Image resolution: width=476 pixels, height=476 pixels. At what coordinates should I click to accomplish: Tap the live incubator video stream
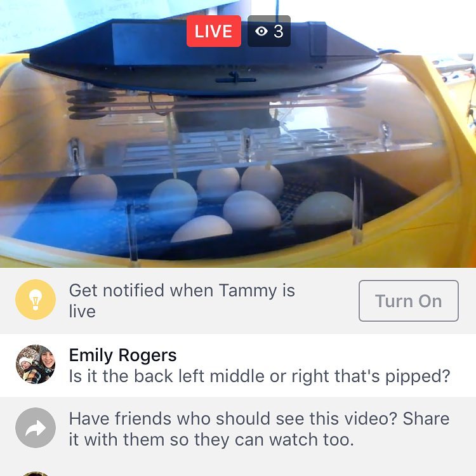[x=238, y=133]
